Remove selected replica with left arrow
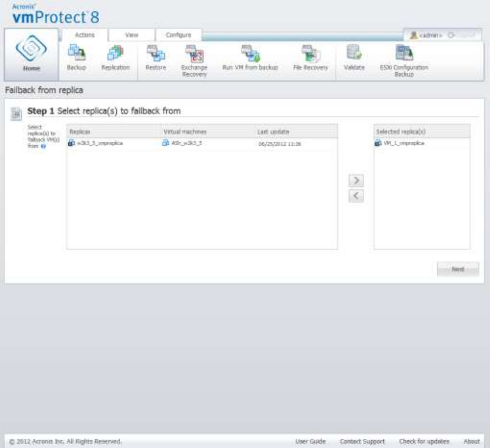Screen dimensions: 490x448 click(356, 196)
